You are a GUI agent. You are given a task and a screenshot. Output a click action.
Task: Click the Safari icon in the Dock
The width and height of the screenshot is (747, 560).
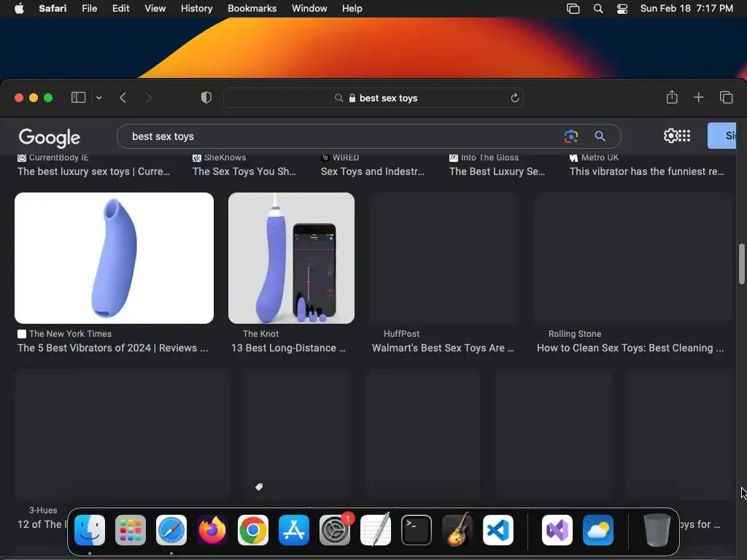tap(171, 530)
